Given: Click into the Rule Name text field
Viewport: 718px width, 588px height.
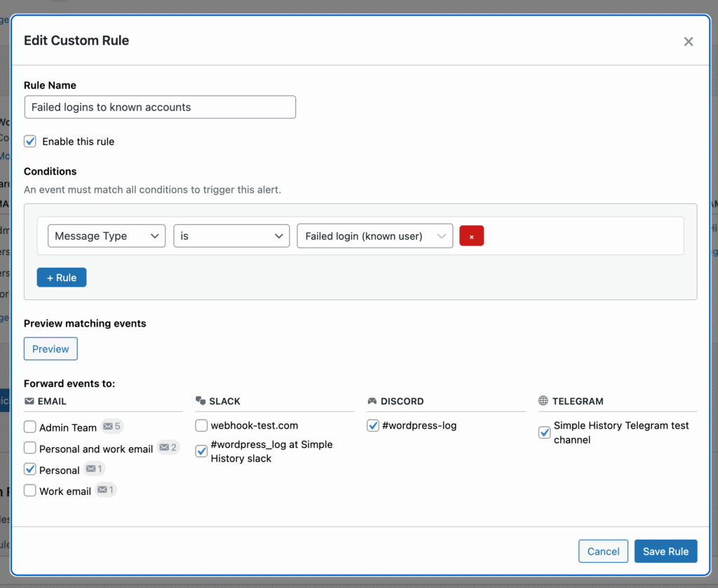Looking at the screenshot, I should tap(160, 107).
